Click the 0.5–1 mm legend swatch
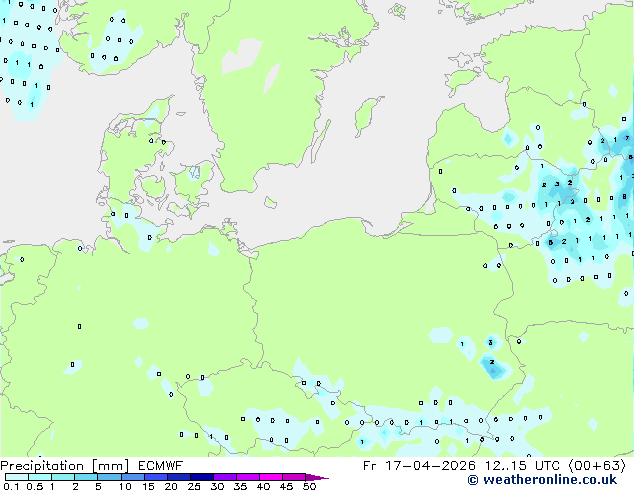Image resolution: width=634 pixels, height=490 pixels. point(40,477)
